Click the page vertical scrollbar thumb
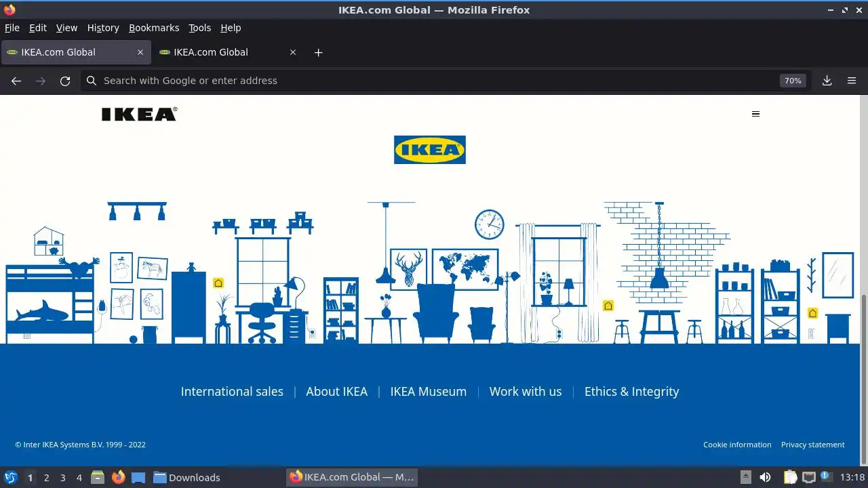The width and height of the screenshot is (868, 488). point(864,378)
